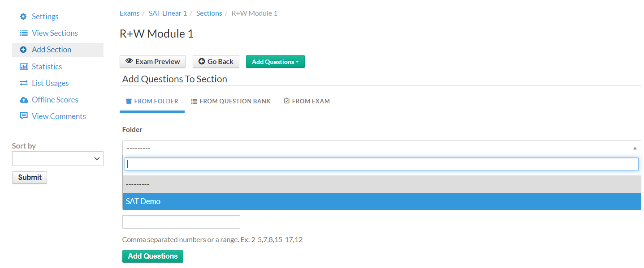Click the archive icon on From Folder tab
The height and width of the screenshot is (268, 644).
click(129, 102)
